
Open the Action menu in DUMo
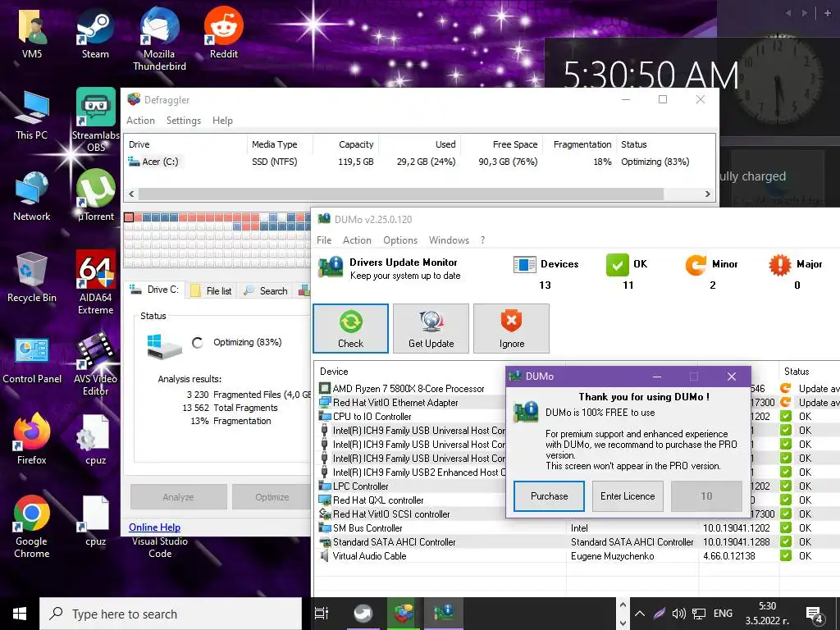[357, 240]
